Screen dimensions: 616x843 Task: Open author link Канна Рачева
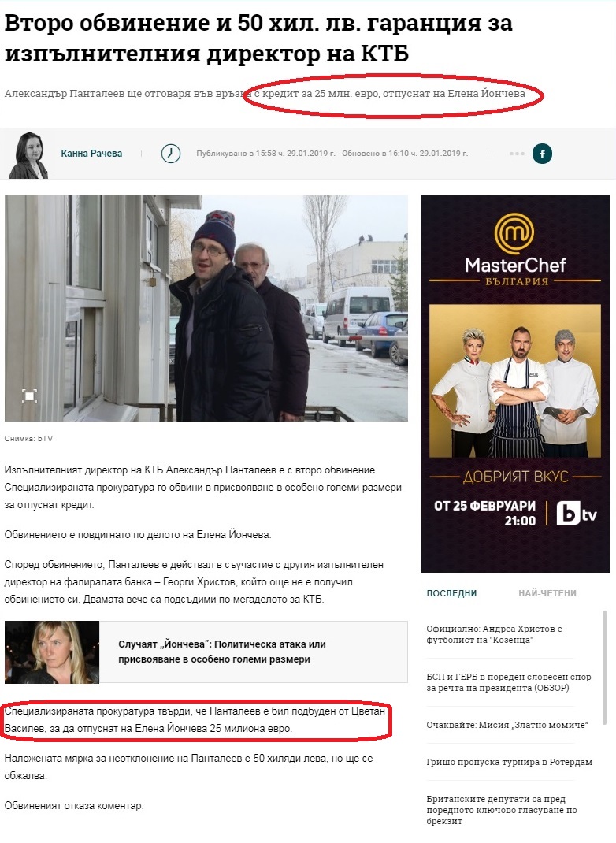tap(91, 154)
